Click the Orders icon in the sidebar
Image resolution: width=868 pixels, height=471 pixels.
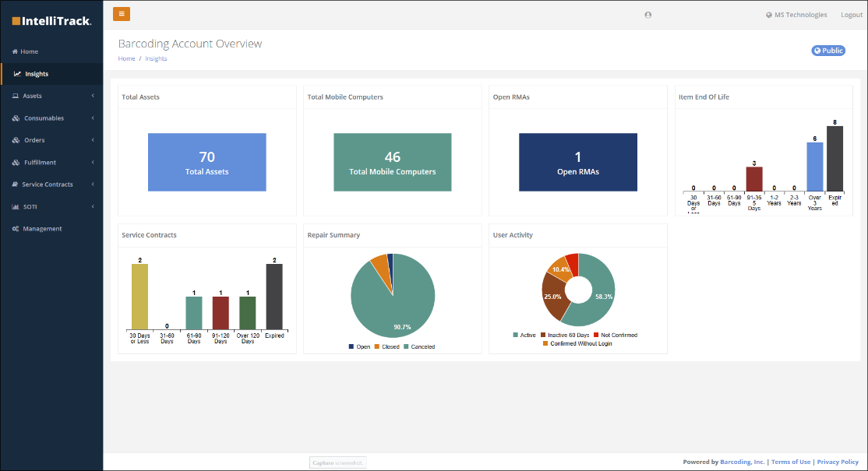coord(16,140)
